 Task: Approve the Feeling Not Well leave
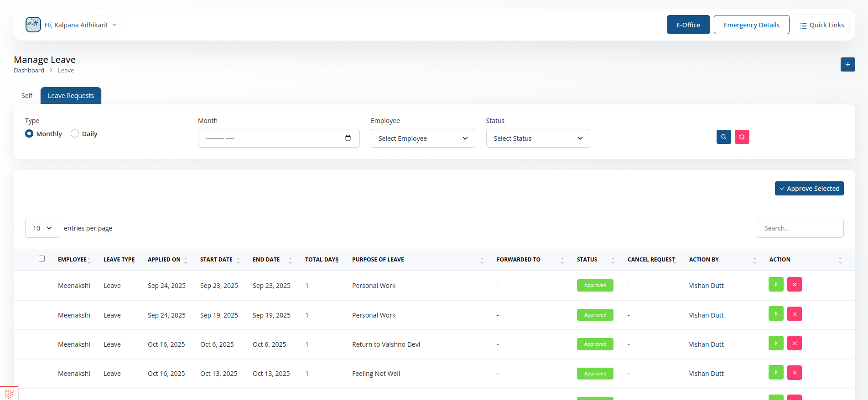coord(776,373)
